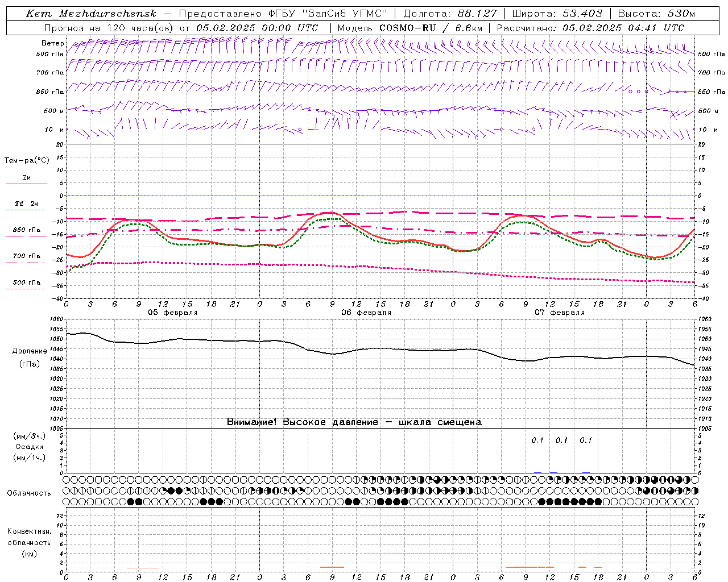Click the 850 гПа temperature legend entry
The height and width of the screenshot is (582, 728).
click(27, 230)
